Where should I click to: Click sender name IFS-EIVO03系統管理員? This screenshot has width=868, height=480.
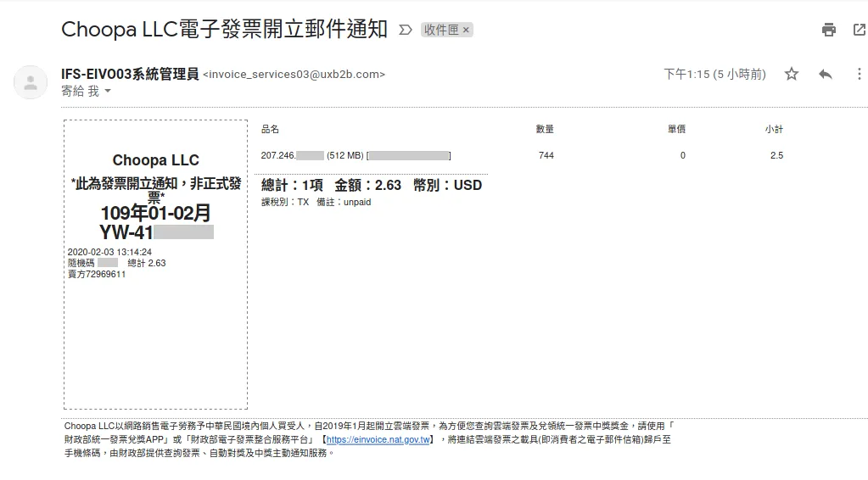coord(130,74)
